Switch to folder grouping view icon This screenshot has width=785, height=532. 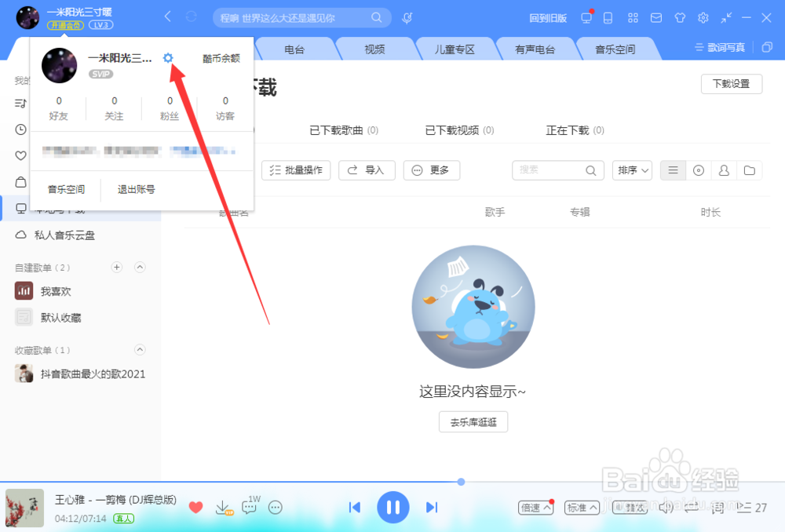(750, 170)
